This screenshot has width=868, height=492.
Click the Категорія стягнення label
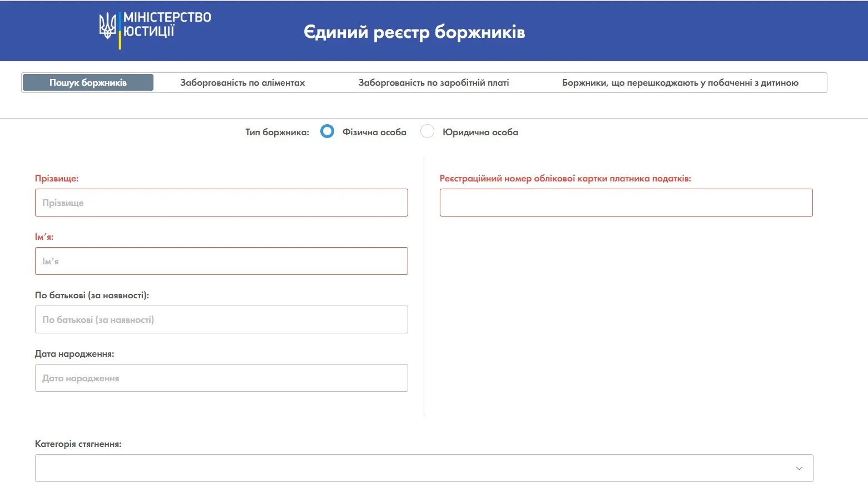point(78,444)
